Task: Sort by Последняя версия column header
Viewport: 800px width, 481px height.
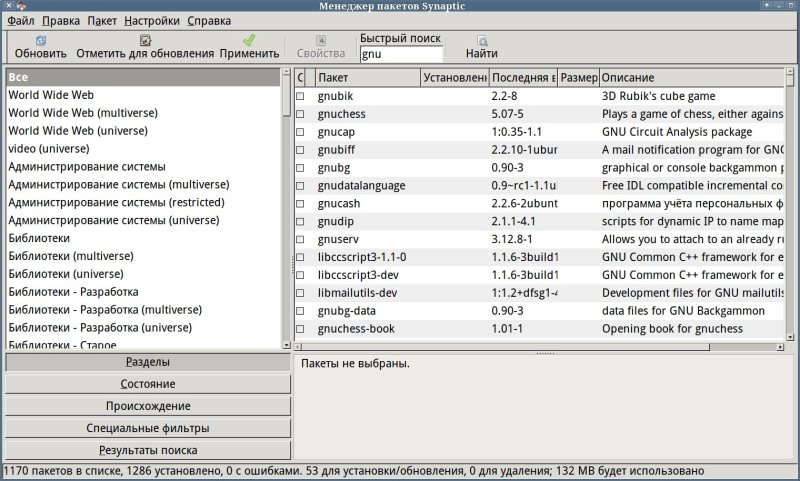Action: [523, 78]
